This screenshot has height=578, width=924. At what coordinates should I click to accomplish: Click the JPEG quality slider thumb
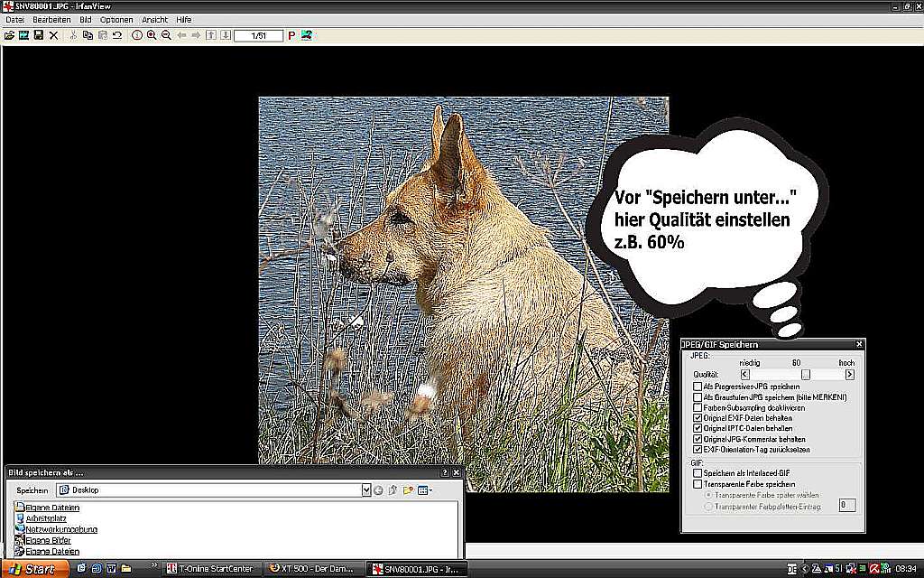pyautogui.click(x=806, y=375)
